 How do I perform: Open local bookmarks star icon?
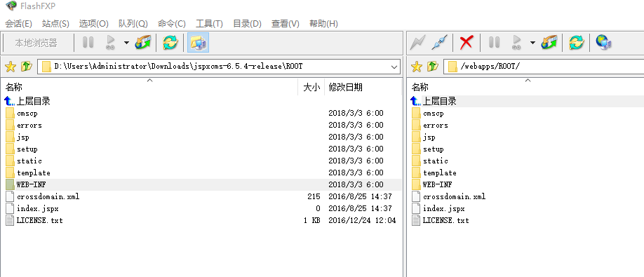tap(11, 66)
